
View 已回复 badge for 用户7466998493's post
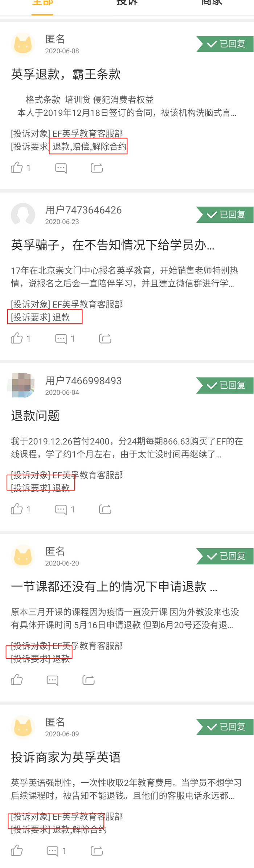[x=225, y=385]
